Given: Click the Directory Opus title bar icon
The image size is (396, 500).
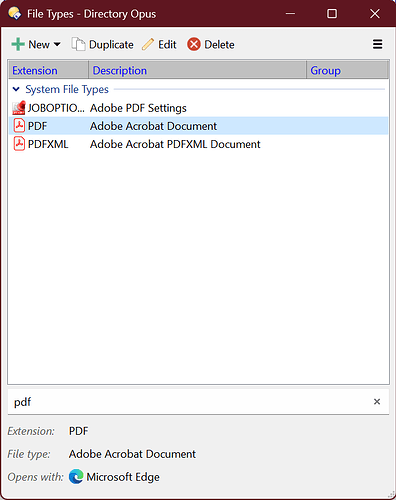Looking at the screenshot, I should (15, 14).
